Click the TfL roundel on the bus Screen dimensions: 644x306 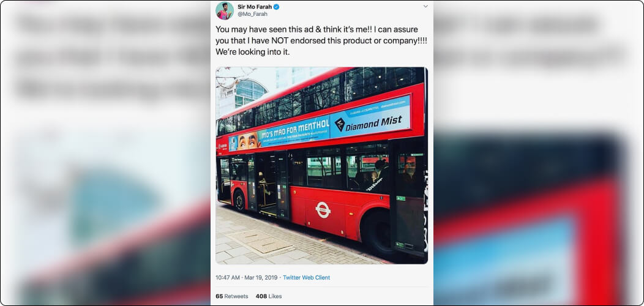click(x=323, y=209)
